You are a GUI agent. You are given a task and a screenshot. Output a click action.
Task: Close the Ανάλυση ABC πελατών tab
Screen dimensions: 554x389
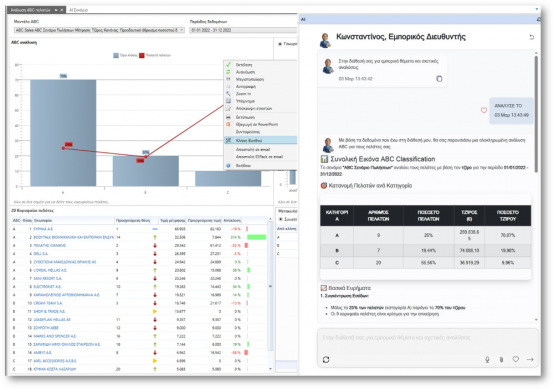61,10
